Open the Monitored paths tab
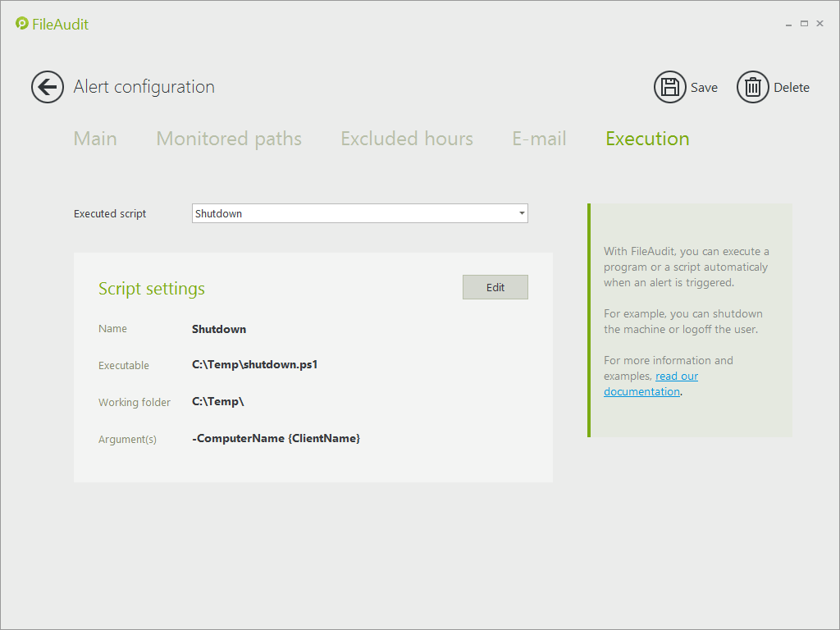The height and width of the screenshot is (630, 840). click(x=229, y=139)
